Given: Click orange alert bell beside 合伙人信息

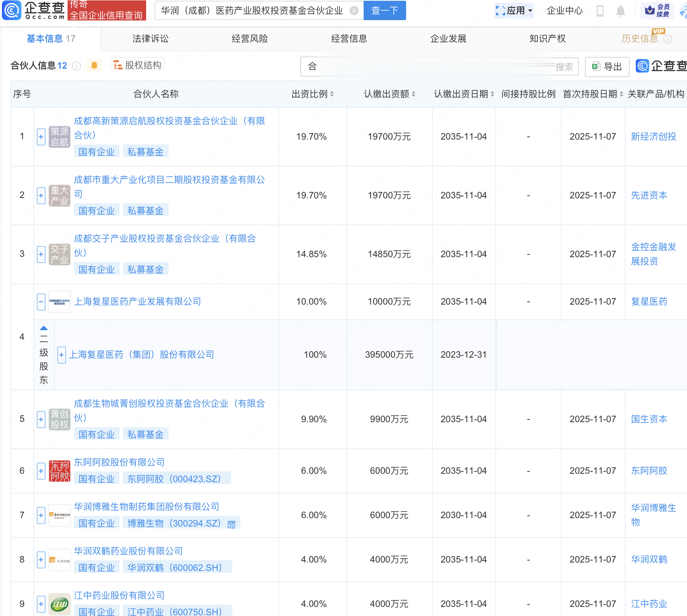Looking at the screenshot, I should click(x=94, y=65).
